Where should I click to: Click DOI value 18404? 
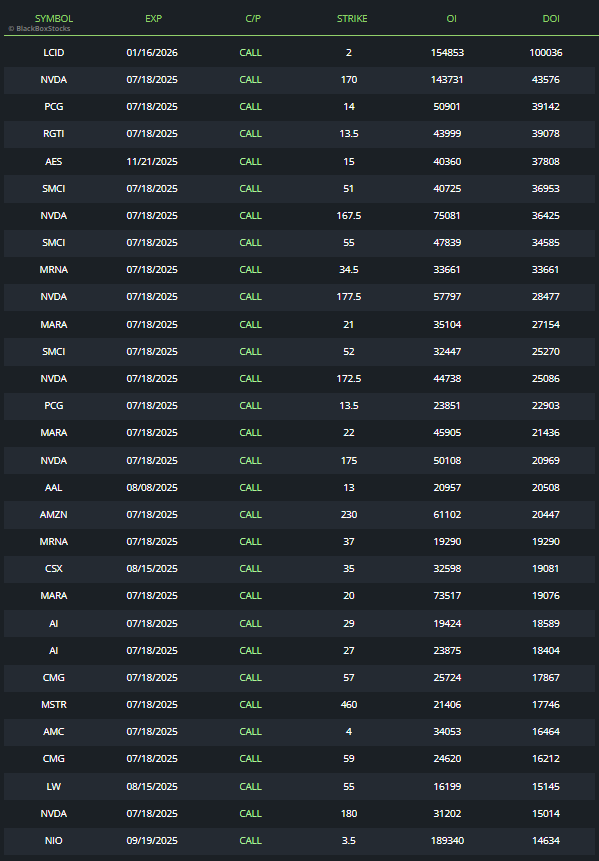546,650
